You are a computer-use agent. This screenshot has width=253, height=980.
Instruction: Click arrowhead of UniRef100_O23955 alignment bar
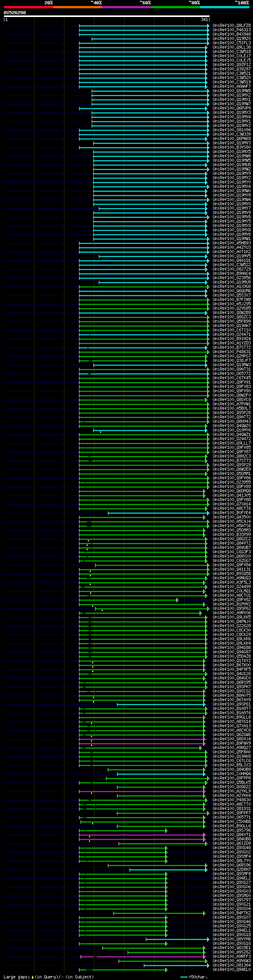pos(208,482)
